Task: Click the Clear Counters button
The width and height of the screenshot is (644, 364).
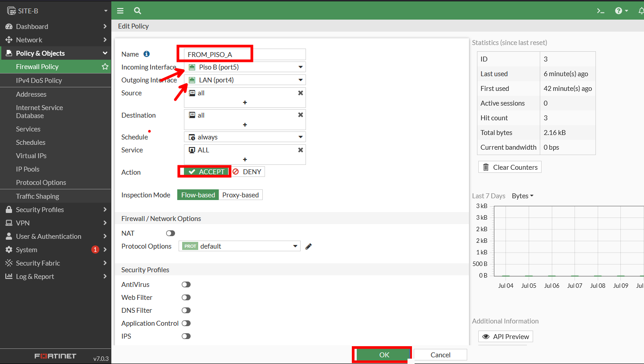Action: point(510,168)
